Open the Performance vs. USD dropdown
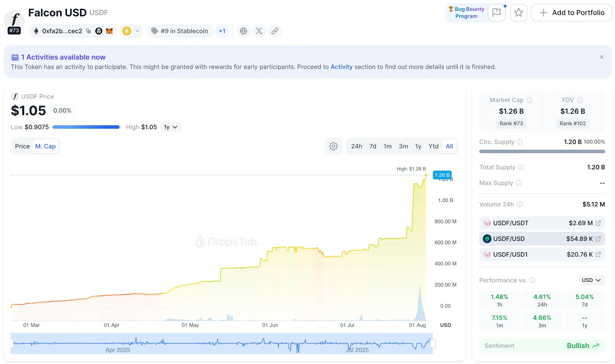This screenshot has width=615, height=364. click(x=591, y=280)
